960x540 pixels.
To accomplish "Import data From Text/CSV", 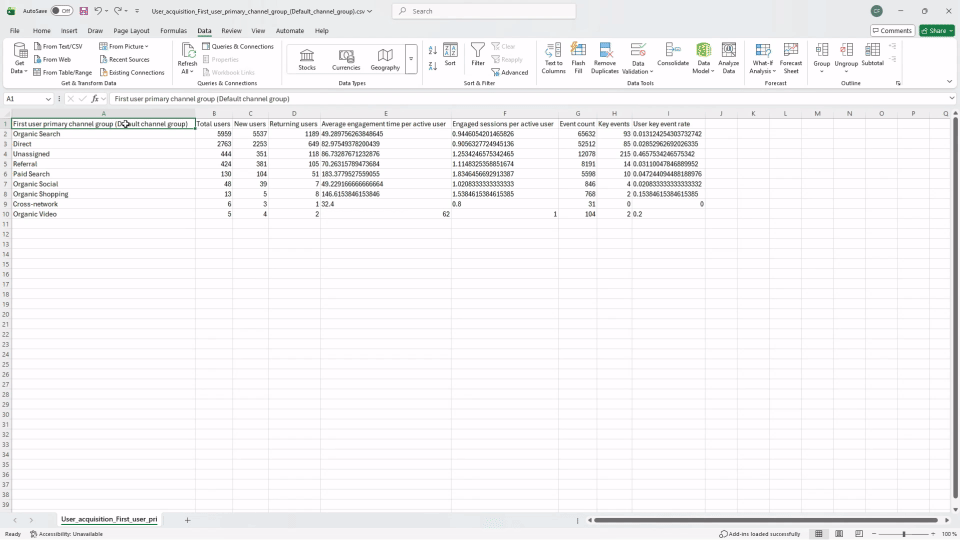I will 58,47.
